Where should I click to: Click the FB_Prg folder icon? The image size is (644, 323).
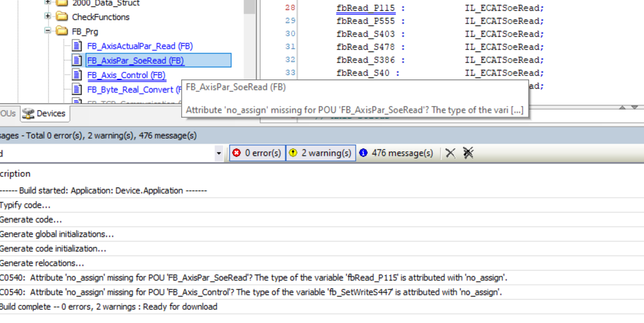click(62, 31)
